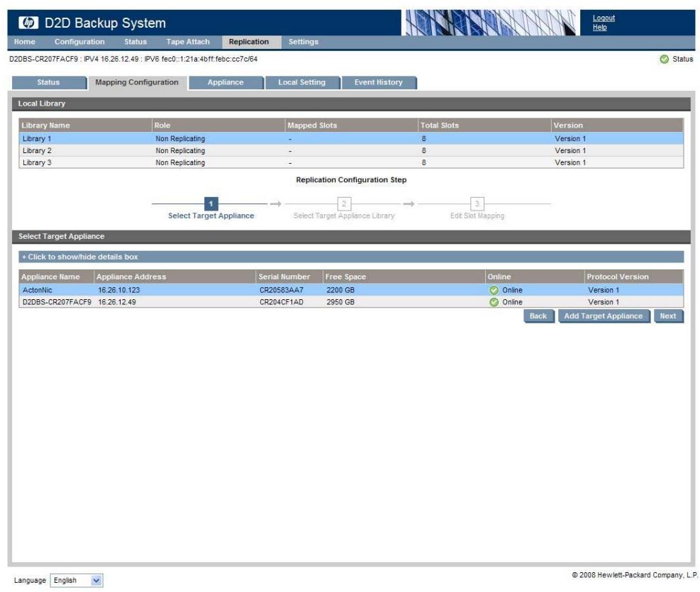Click Version 1 cell for Library 3
Screen dimensions: 700x592
tap(570, 163)
